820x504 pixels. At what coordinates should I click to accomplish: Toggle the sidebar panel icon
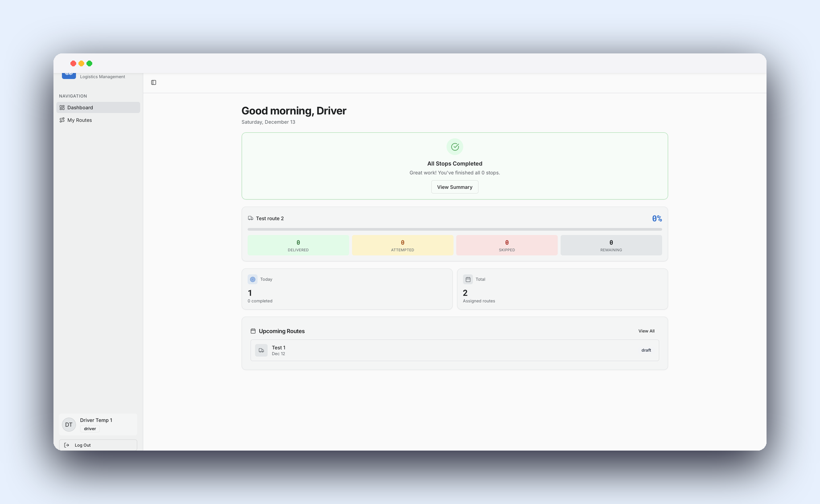[154, 82]
